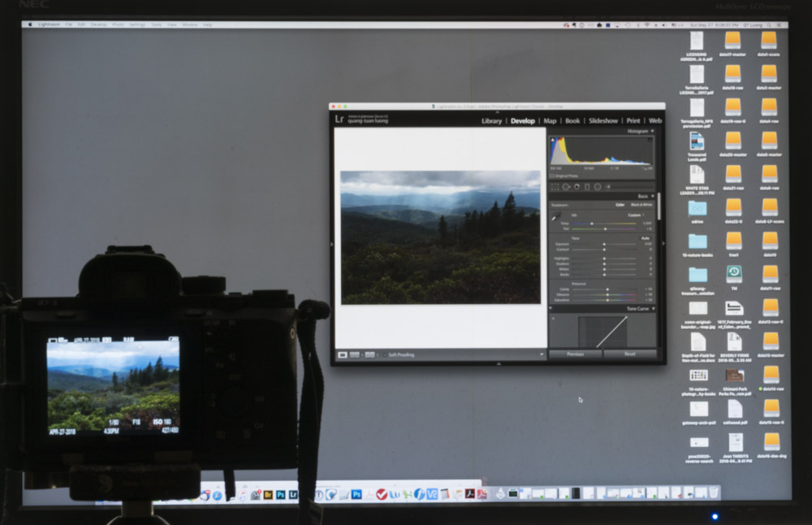Click the right panel scrollbar in Lightroom
This screenshot has height=525, width=812.
(659, 206)
